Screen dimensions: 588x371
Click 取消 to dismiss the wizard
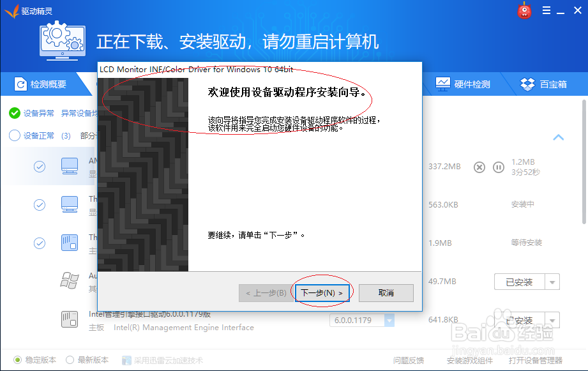[386, 292]
